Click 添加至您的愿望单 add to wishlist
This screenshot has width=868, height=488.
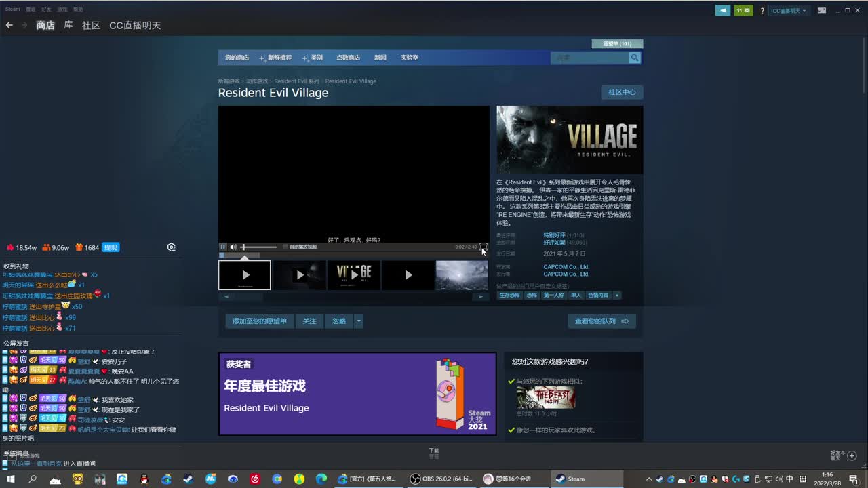tap(260, 321)
